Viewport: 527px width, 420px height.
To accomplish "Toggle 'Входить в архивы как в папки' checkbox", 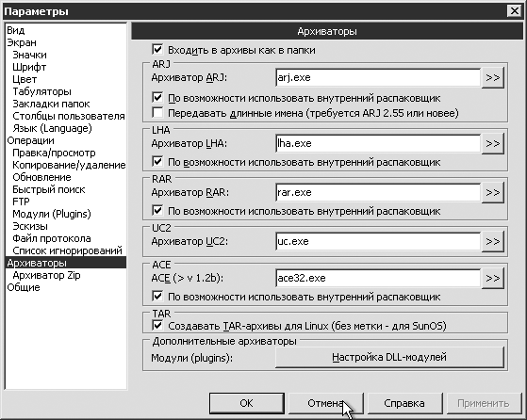I will click(157, 50).
